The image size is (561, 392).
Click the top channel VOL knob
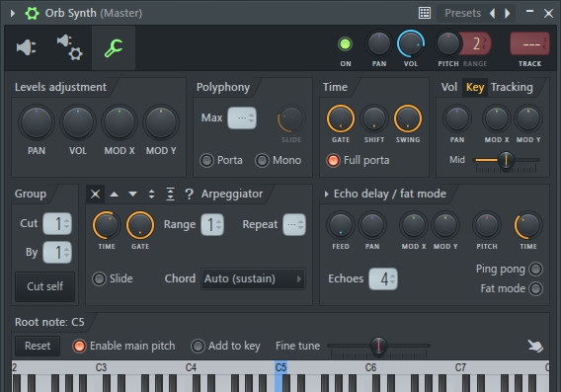click(x=411, y=44)
